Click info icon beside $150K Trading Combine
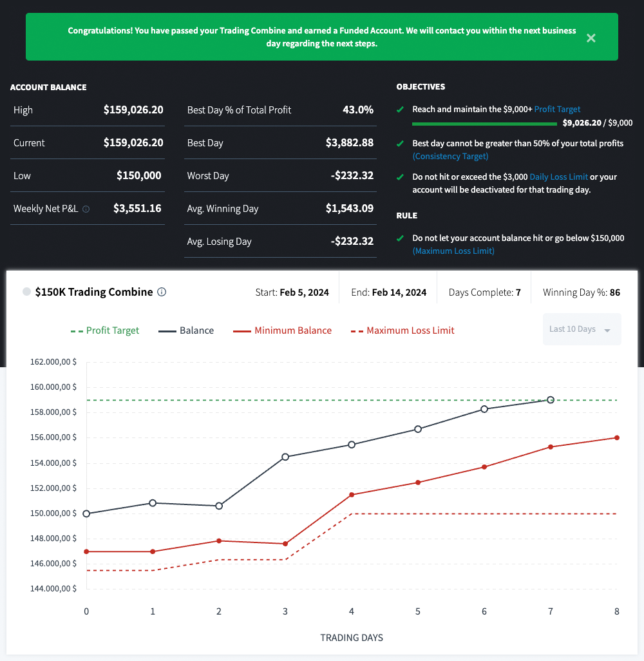The image size is (644, 661). 162,292
